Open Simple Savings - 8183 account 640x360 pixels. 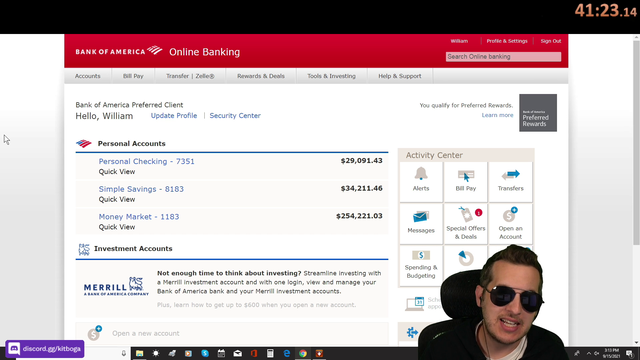click(x=141, y=189)
